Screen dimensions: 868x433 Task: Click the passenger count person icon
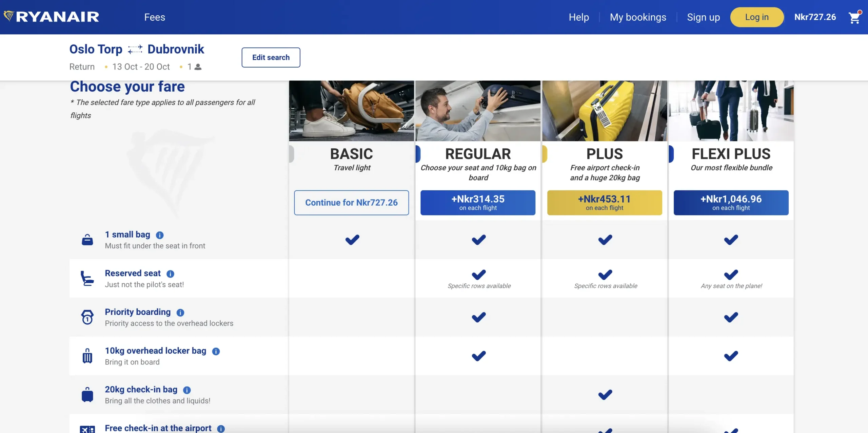pyautogui.click(x=198, y=67)
